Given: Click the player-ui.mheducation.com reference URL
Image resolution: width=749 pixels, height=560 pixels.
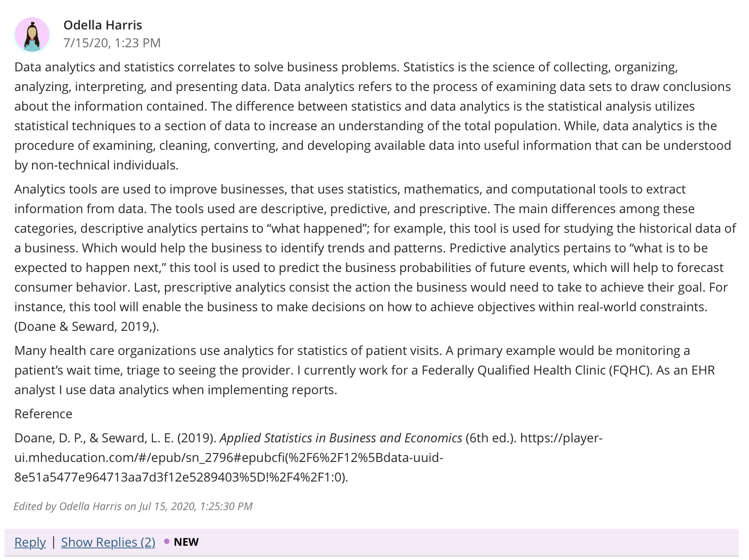Looking at the screenshot, I should pos(309,457).
